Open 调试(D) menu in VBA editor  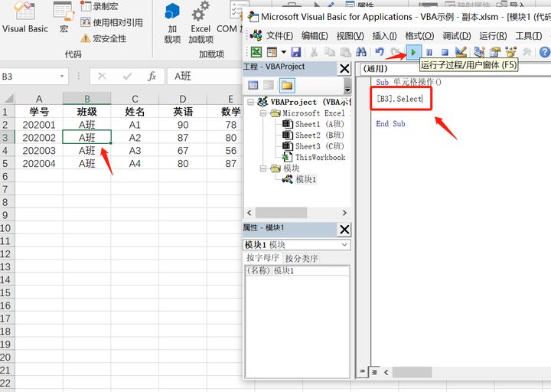point(456,36)
